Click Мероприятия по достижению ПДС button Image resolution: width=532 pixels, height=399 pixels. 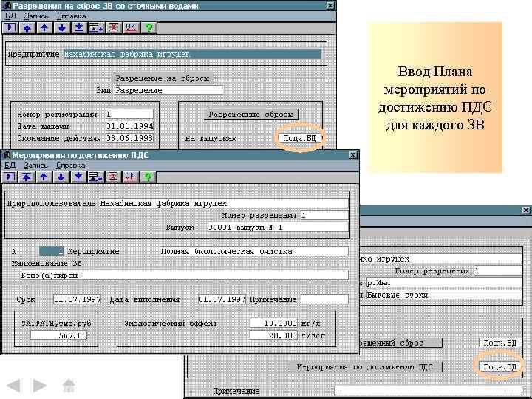[x=365, y=366]
